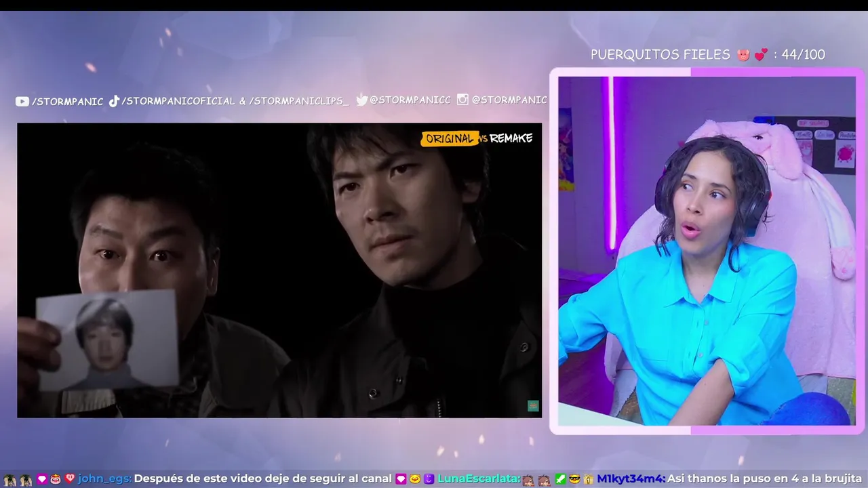Click the YouTube logo icon
Screen dimensions: 868x488
pyautogui.click(x=22, y=101)
